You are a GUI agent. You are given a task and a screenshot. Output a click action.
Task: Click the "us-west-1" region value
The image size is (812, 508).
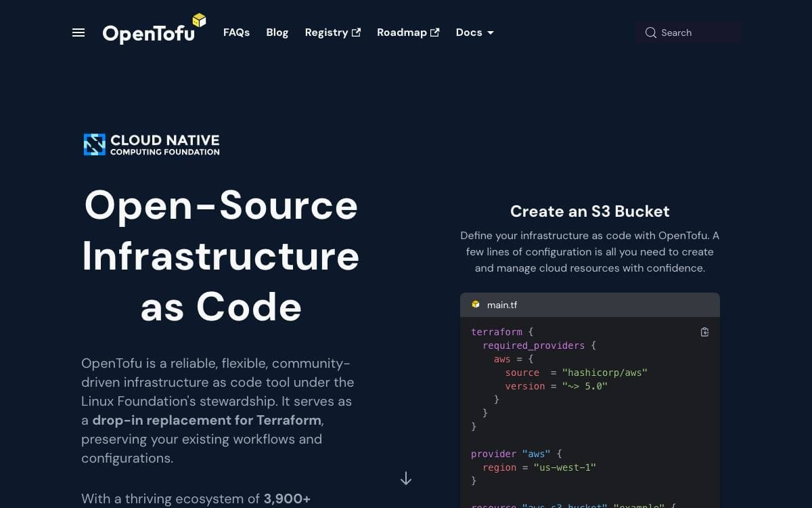(564, 467)
